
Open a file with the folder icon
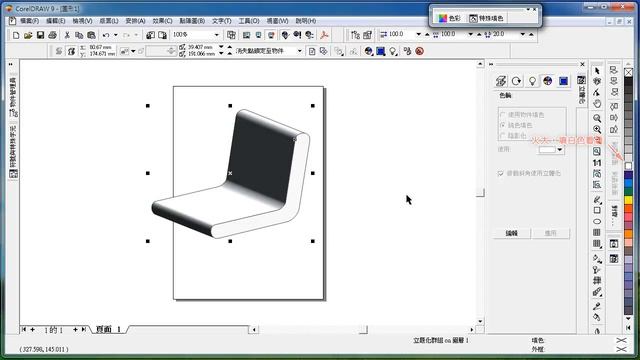pos(28,36)
